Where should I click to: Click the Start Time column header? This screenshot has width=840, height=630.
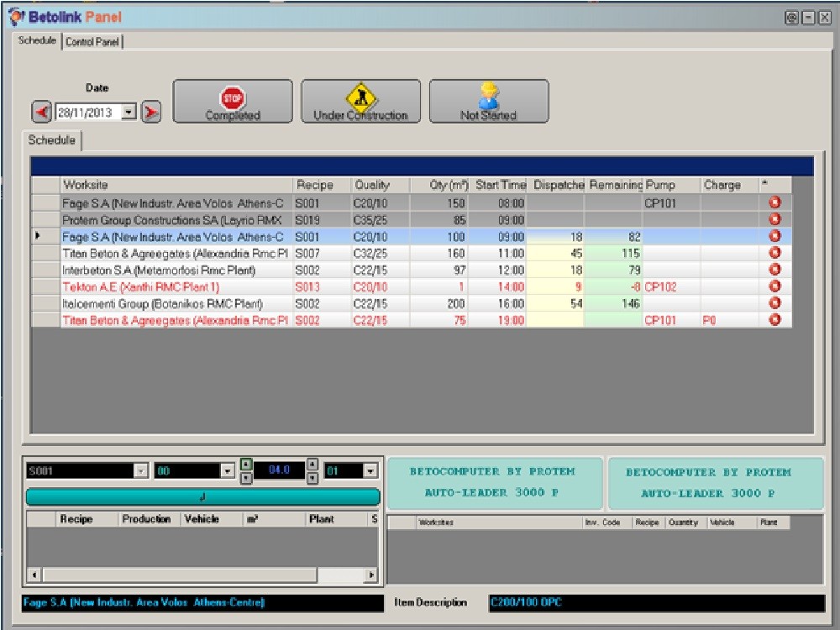point(499,185)
